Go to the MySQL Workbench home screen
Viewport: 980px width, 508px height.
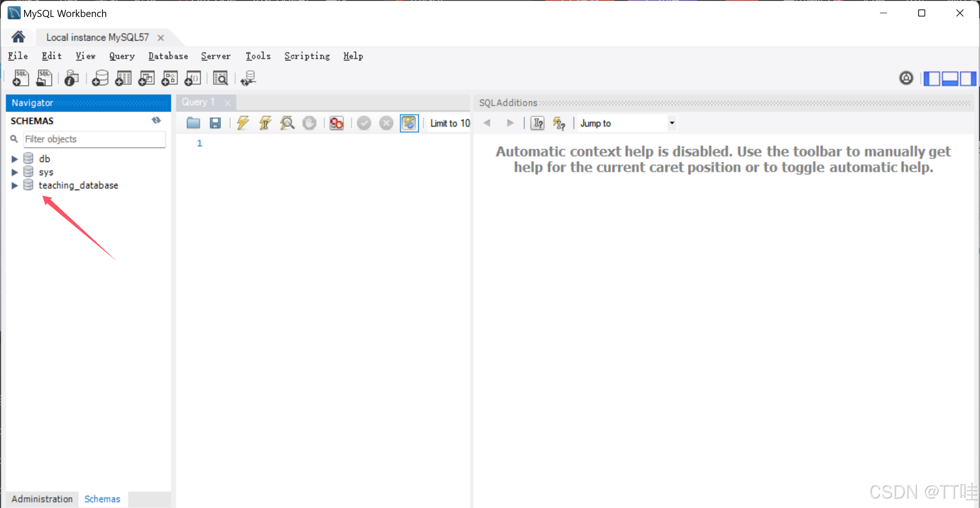pyautogui.click(x=18, y=37)
